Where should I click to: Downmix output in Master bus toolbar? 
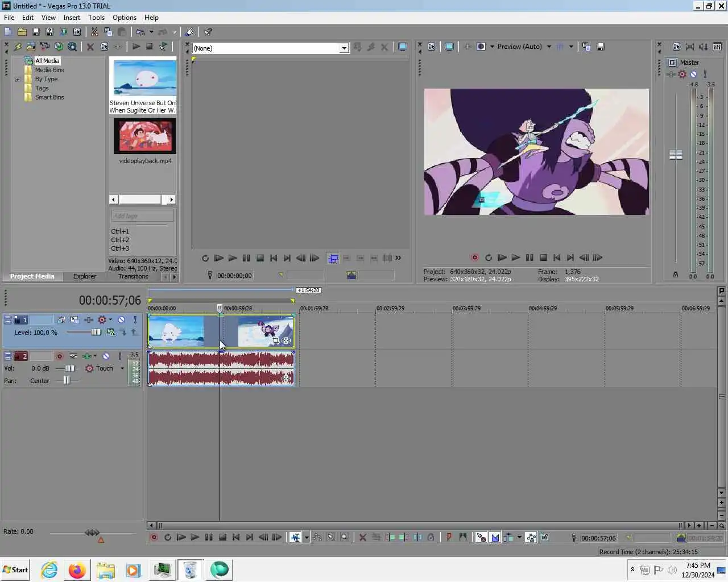point(704,47)
